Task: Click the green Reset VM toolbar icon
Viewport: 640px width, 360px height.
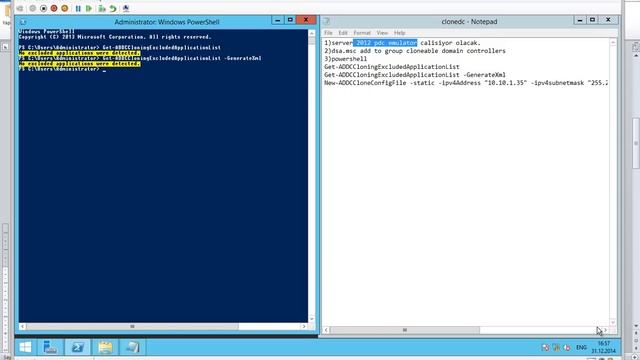Action: pos(89,8)
